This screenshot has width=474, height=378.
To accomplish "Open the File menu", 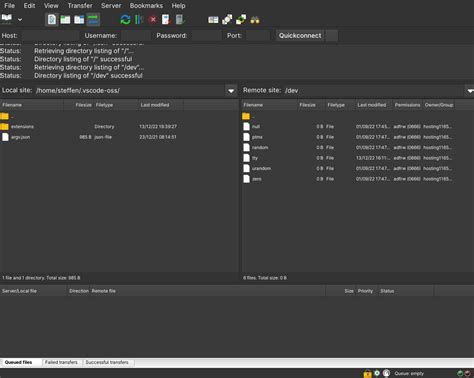I will [9, 6].
